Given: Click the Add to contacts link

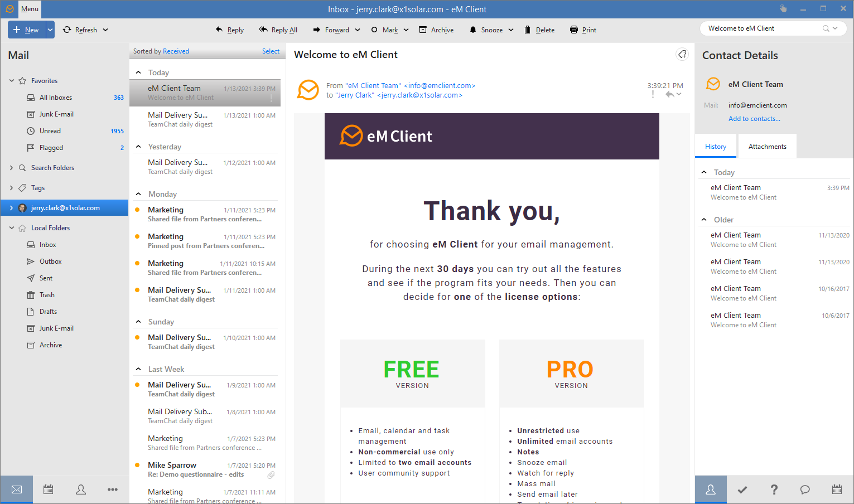Looking at the screenshot, I should coord(754,119).
